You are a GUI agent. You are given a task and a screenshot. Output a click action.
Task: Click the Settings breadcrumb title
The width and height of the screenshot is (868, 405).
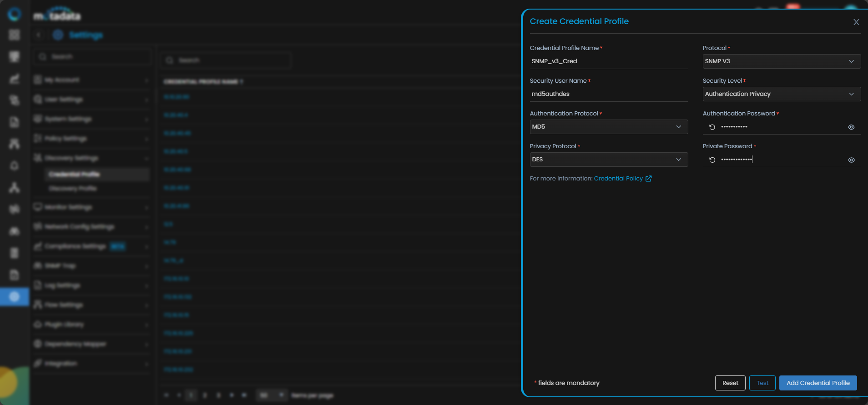pyautogui.click(x=86, y=35)
